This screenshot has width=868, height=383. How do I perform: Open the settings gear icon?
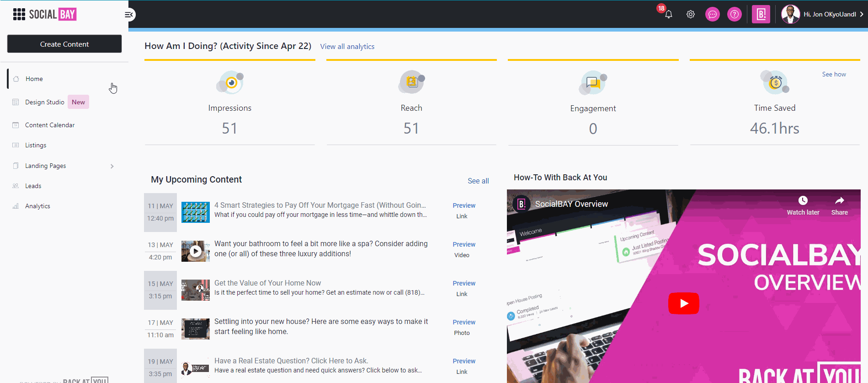[691, 14]
